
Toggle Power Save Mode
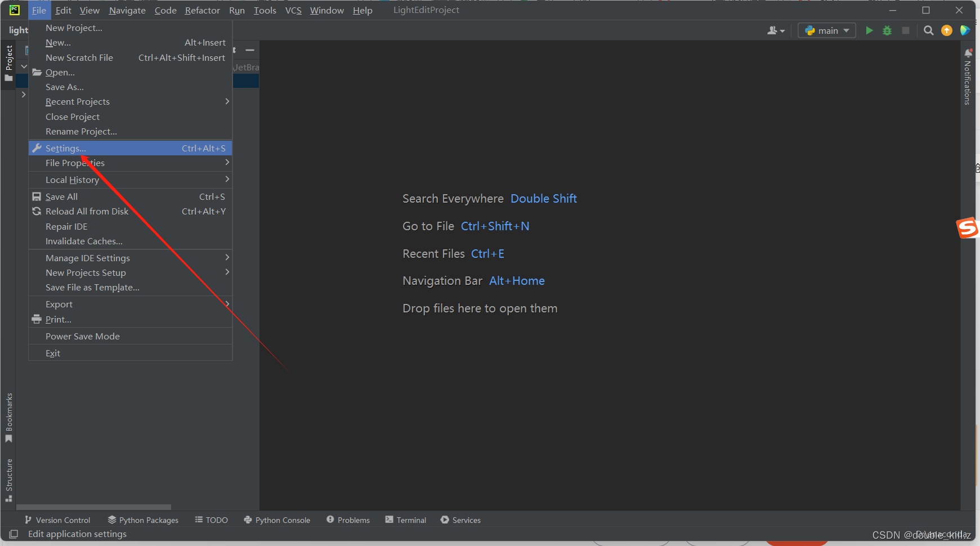point(130,337)
